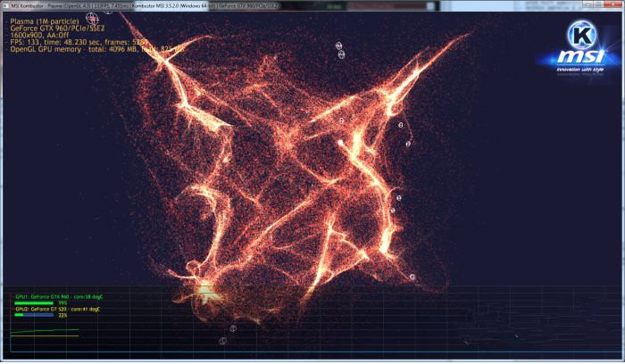
Task: Click the 22% GPU2 load value
Action: coord(62,315)
